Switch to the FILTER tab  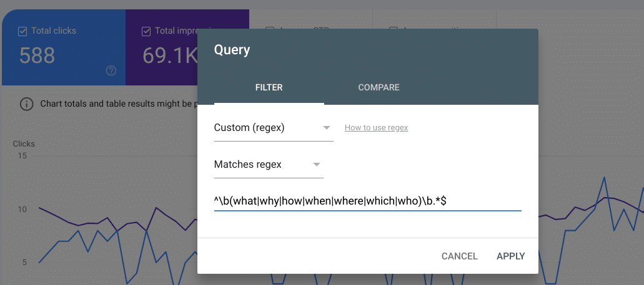269,87
